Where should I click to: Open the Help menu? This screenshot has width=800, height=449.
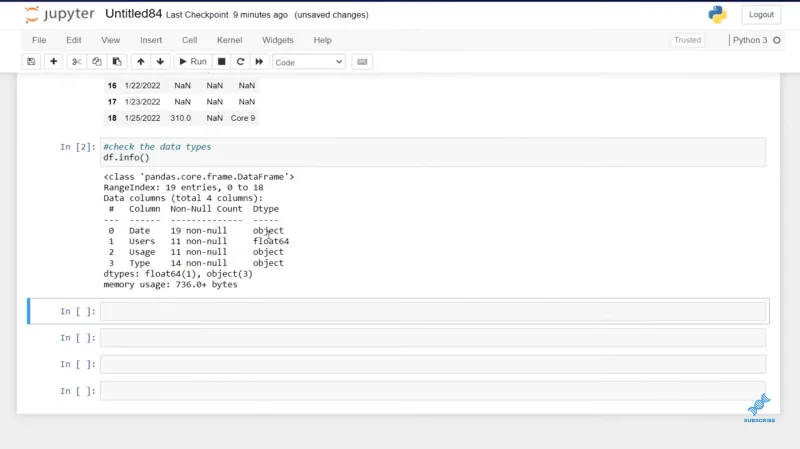[x=322, y=40]
